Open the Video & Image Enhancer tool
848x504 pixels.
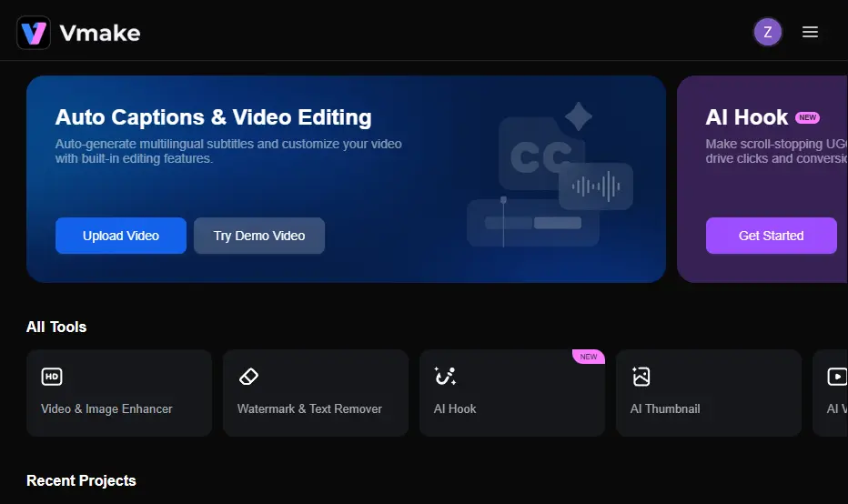[119, 393]
